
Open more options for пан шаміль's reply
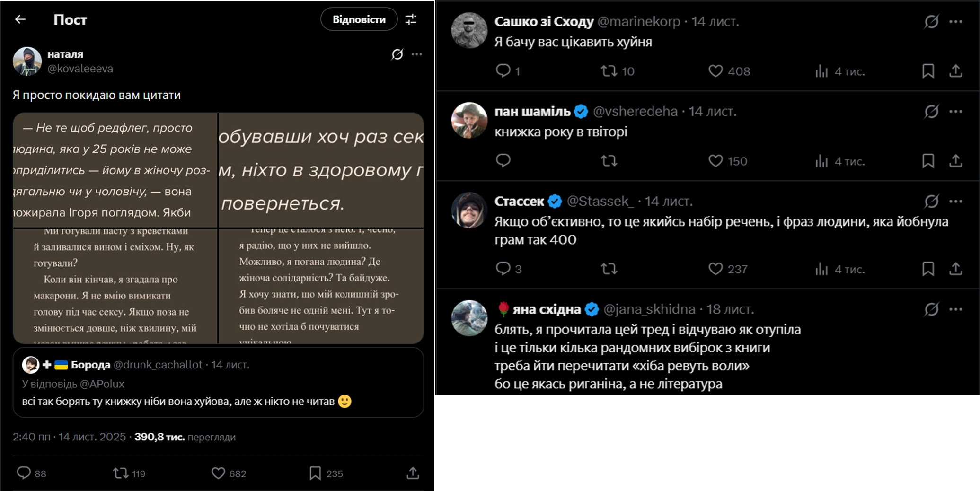pos(955,112)
